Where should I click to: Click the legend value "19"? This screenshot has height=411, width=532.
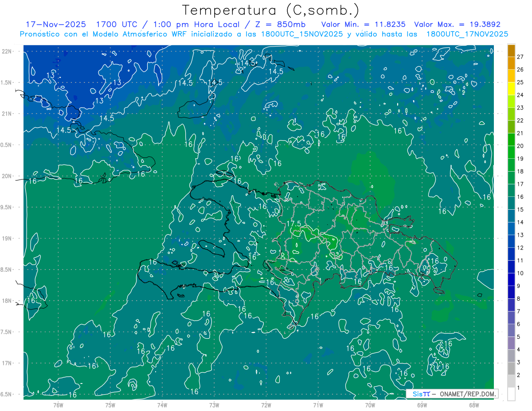(520, 159)
